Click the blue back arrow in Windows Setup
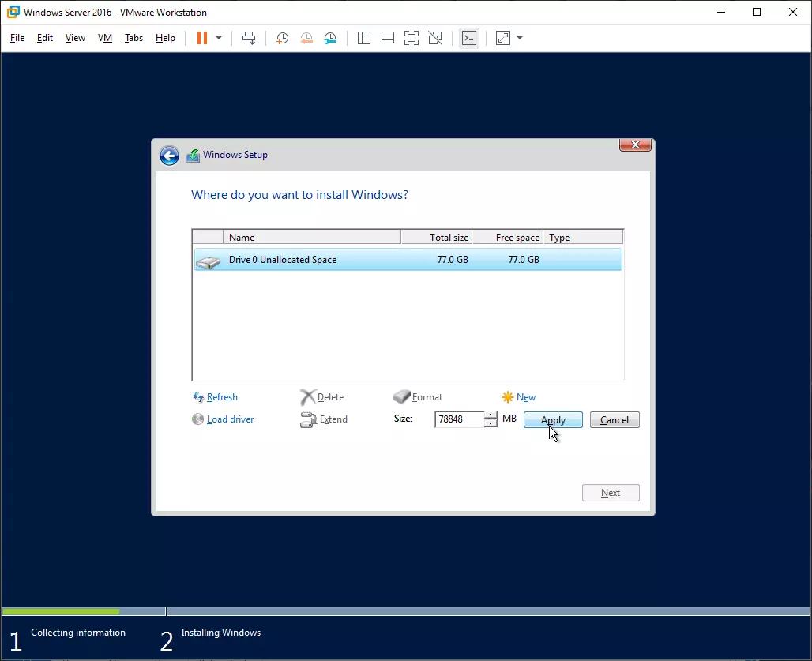This screenshot has height=661, width=812. (x=169, y=156)
